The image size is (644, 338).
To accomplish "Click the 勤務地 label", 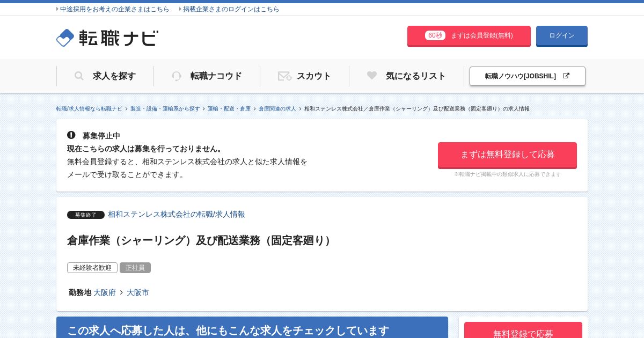I will (x=80, y=292).
